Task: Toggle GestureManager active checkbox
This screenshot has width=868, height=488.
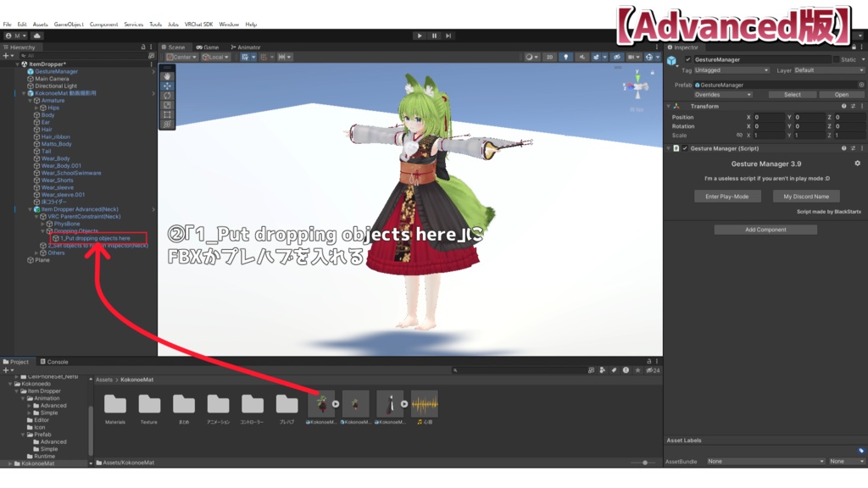Action: 687,59
